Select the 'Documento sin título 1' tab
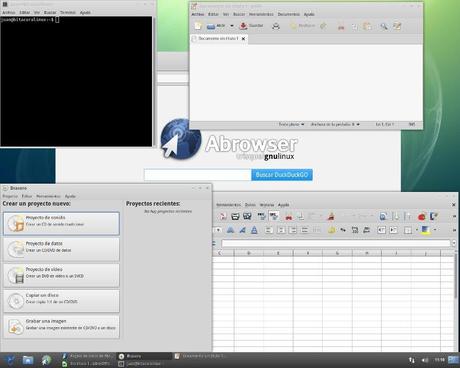The image size is (460, 368). click(x=218, y=39)
